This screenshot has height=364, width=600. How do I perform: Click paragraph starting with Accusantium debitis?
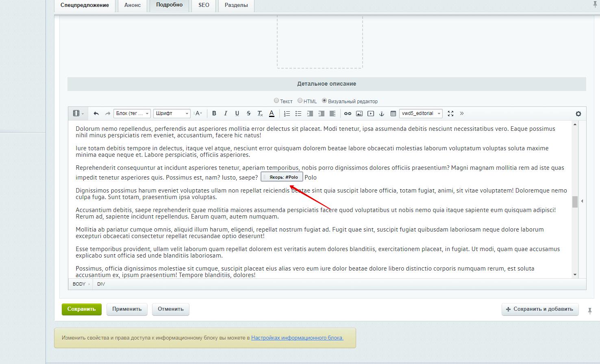pyautogui.click(x=315, y=213)
